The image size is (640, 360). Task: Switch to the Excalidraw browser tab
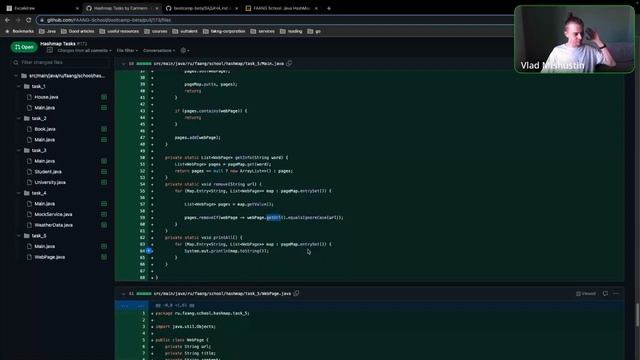pyautogui.click(x=41, y=8)
